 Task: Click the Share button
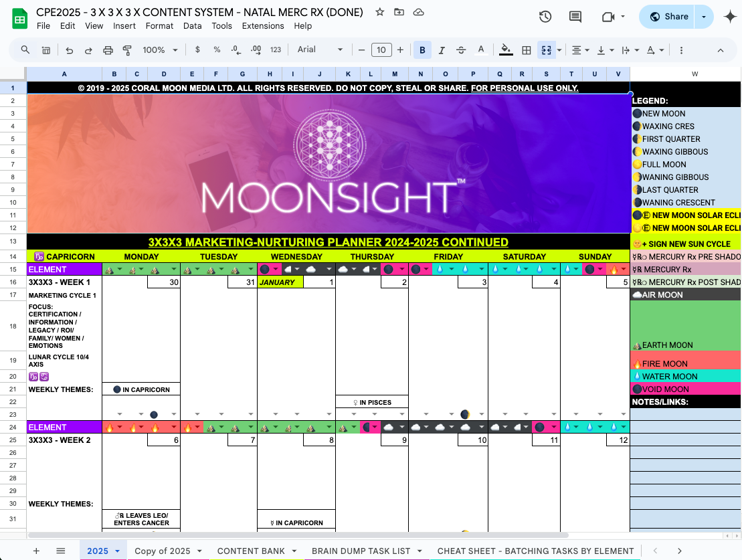(x=668, y=17)
